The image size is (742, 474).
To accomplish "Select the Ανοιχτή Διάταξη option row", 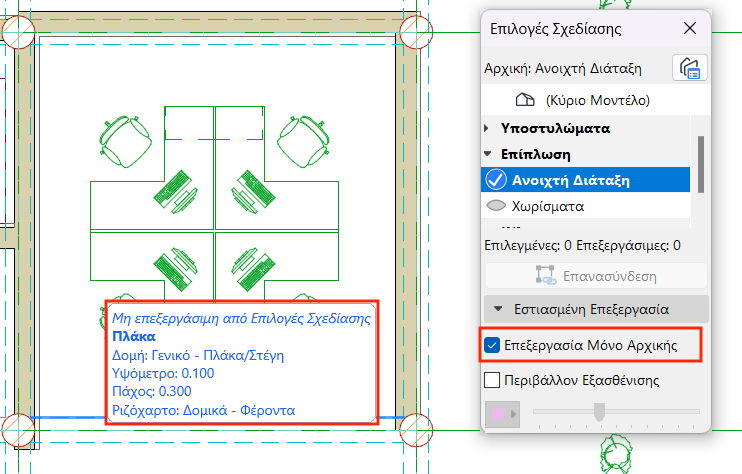I will click(585, 180).
